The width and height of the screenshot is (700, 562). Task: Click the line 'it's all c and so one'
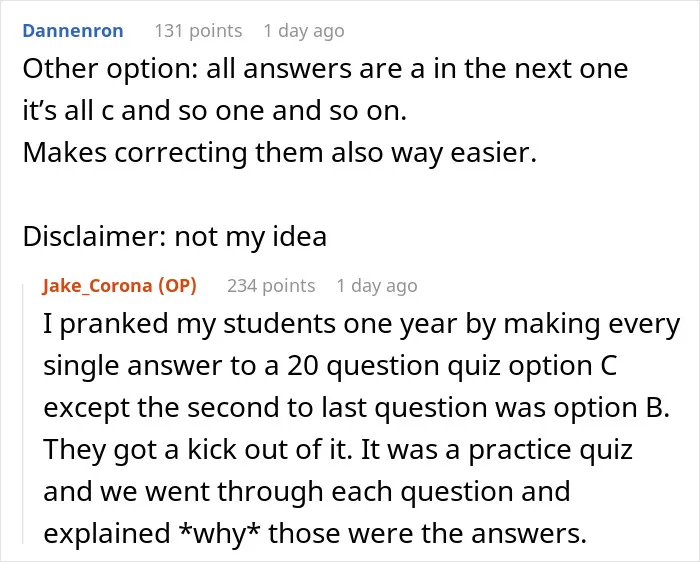(215, 111)
